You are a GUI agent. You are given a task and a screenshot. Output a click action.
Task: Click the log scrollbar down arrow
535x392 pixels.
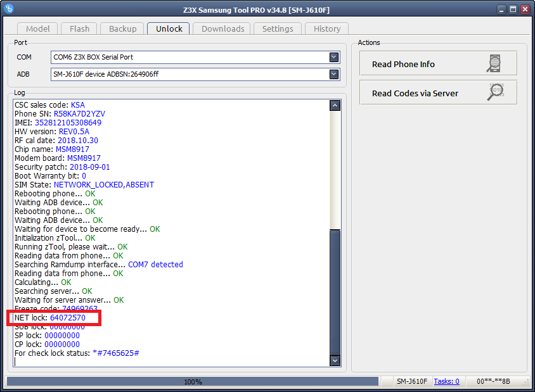[x=335, y=360]
